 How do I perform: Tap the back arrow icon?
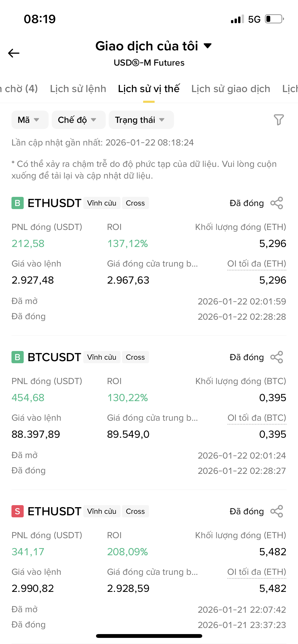(14, 53)
